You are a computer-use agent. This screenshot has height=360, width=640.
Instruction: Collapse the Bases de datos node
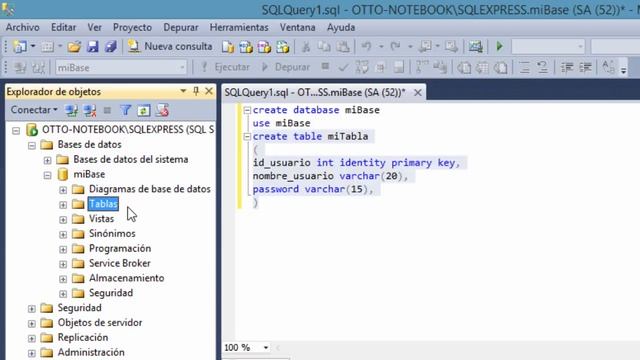tap(31, 145)
